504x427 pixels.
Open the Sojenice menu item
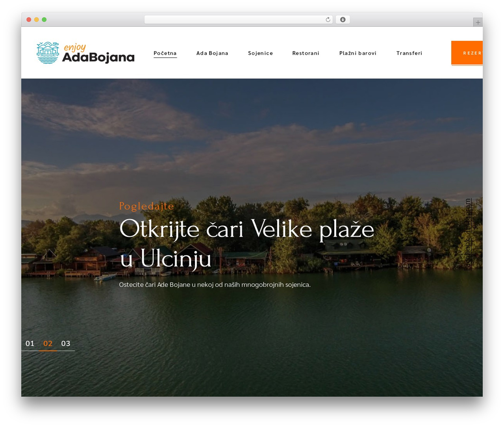[260, 53]
